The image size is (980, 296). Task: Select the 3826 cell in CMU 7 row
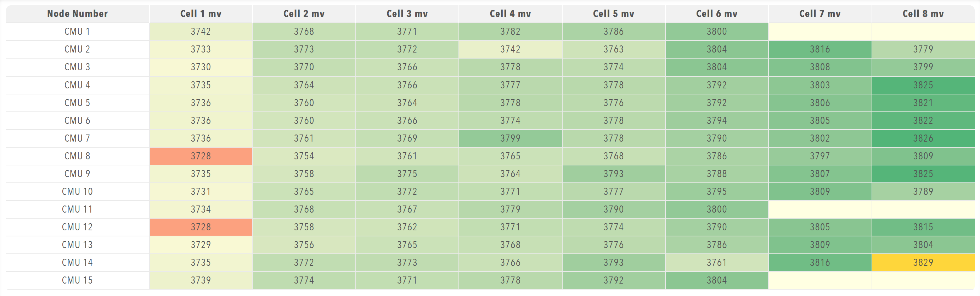click(923, 138)
